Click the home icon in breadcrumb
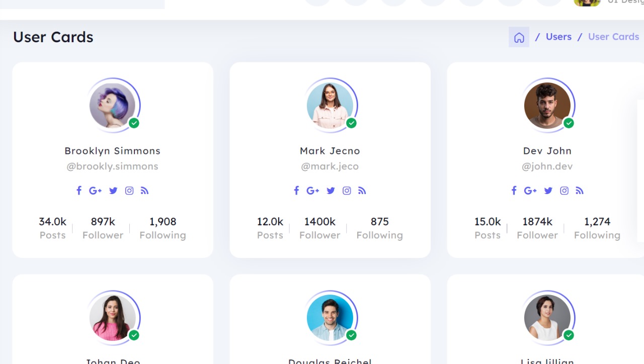Image resolution: width=644 pixels, height=364 pixels. [519, 37]
